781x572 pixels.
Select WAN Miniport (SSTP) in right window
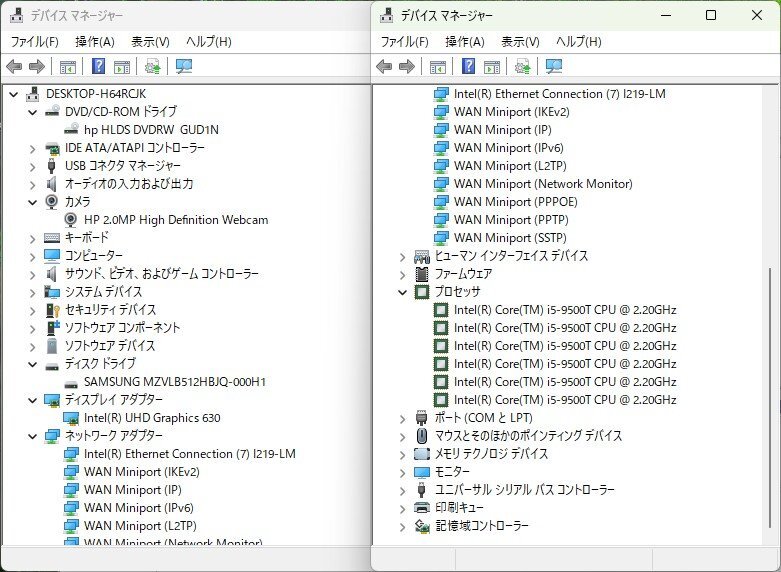510,238
